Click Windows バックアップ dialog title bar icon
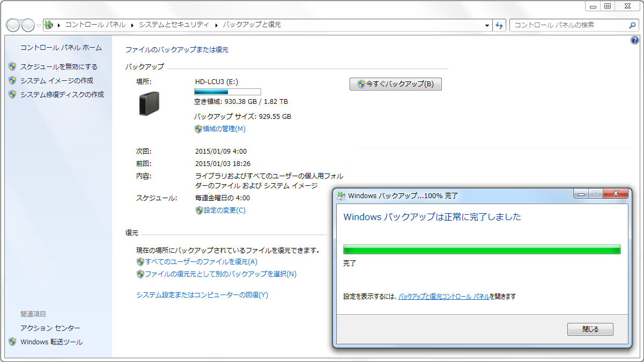Screen dimensions: 644x362 pos(340,195)
